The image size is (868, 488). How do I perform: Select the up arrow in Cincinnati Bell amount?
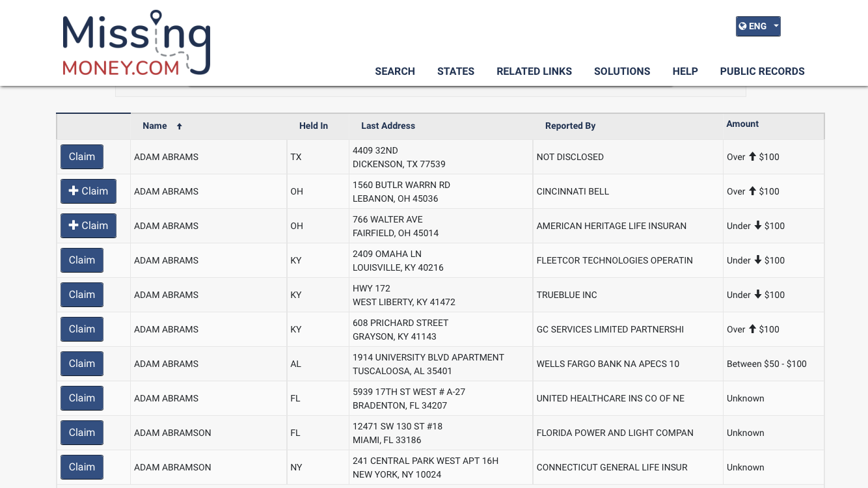pyautogui.click(x=752, y=191)
